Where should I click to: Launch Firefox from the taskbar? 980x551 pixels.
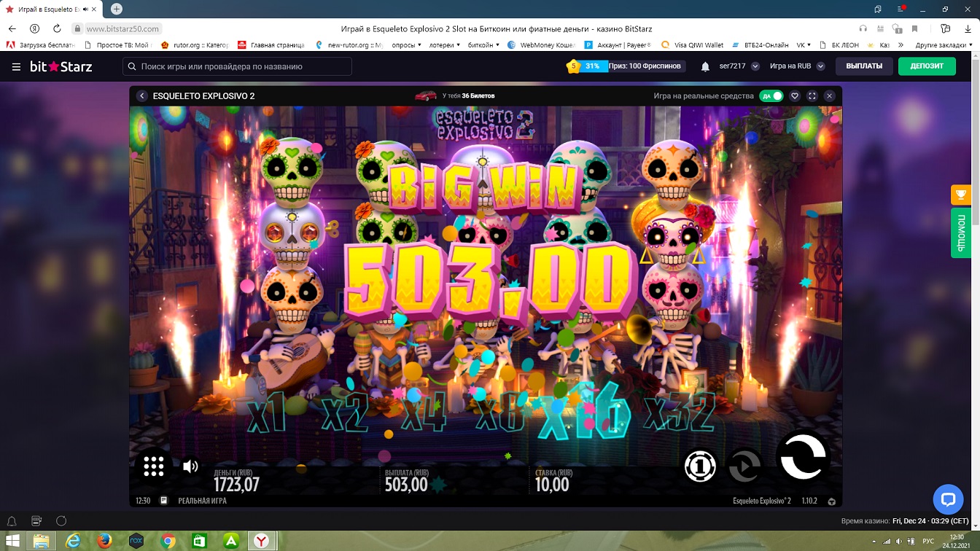104,541
